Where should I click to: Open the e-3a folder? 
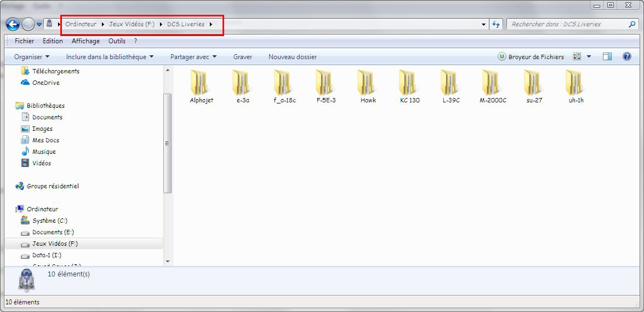click(x=243, y=86)
